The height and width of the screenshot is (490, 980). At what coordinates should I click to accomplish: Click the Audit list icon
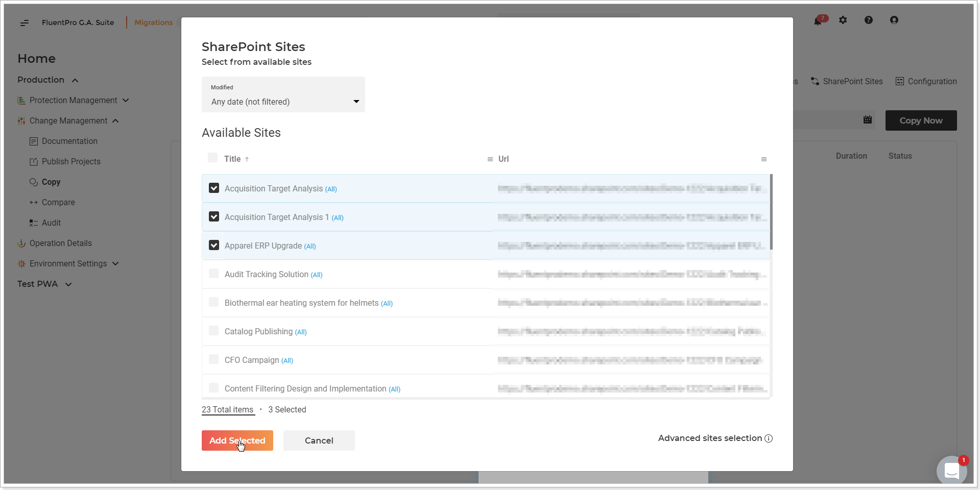tap(34, 223)
